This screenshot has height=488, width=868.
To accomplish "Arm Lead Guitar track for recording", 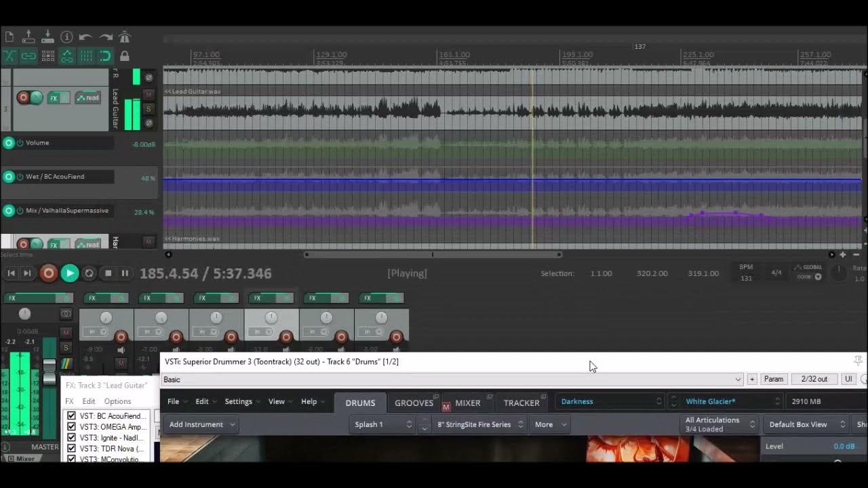I will (22, 98).
